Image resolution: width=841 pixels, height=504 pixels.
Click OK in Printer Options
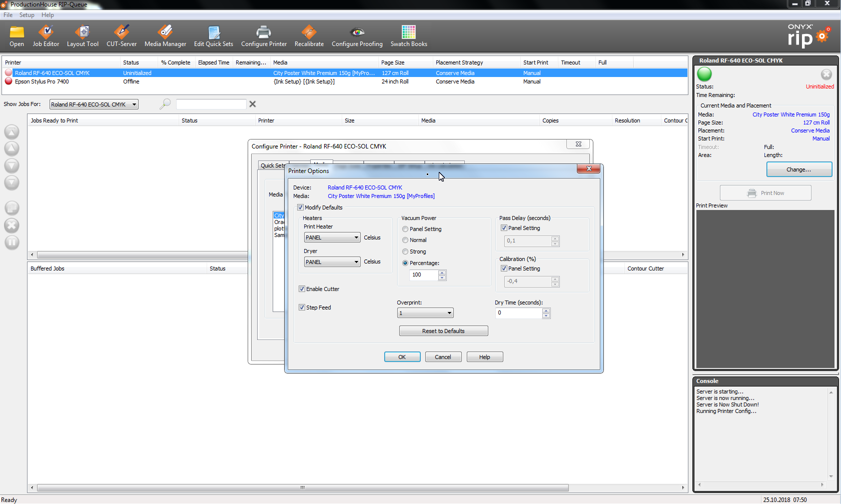402,357
